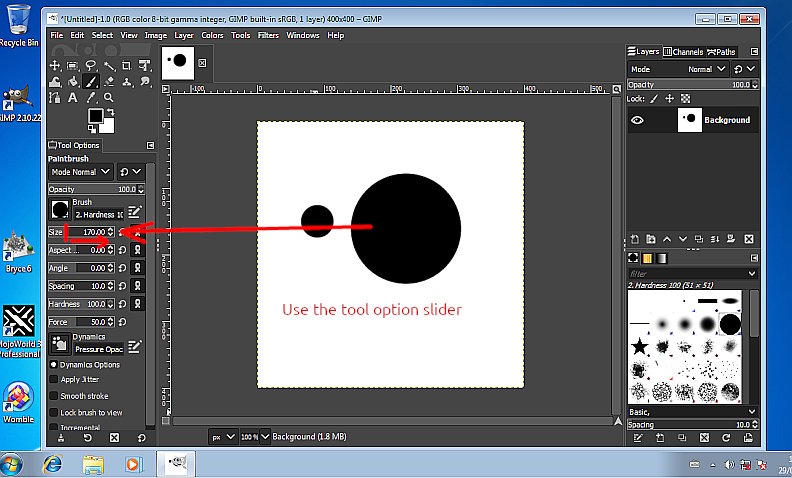The height and width of the screenshot is (478, 792).
Task: Check Lock brush to view
Action: click(x=54, y=412)
